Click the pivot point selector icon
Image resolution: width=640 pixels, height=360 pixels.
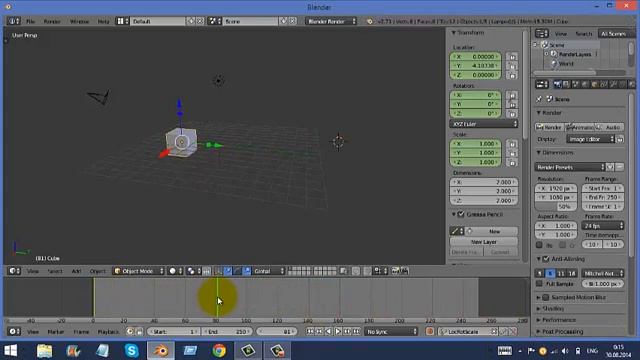(x=193, y=271)
